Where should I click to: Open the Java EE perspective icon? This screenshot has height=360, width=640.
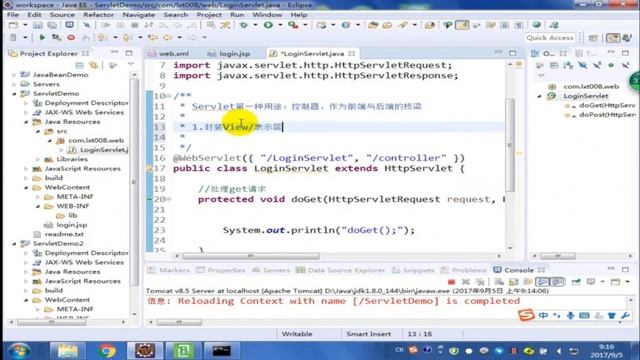coord(613,38)
